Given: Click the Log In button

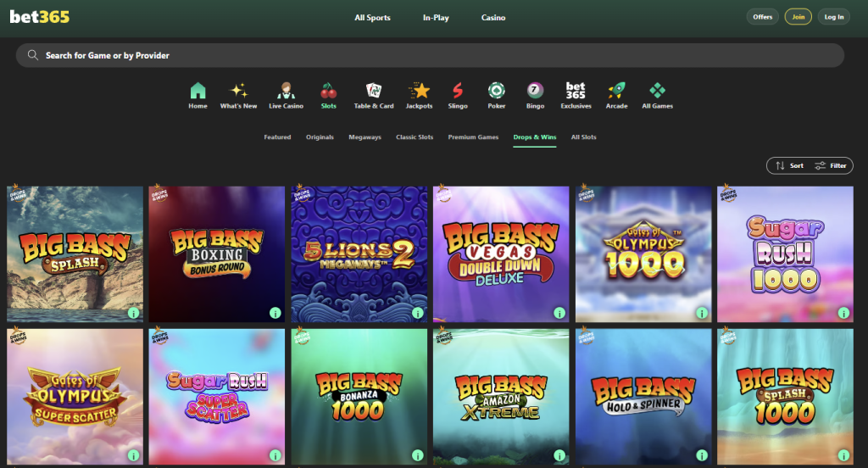Looking at the screenshot, I should tap(834, 17).
